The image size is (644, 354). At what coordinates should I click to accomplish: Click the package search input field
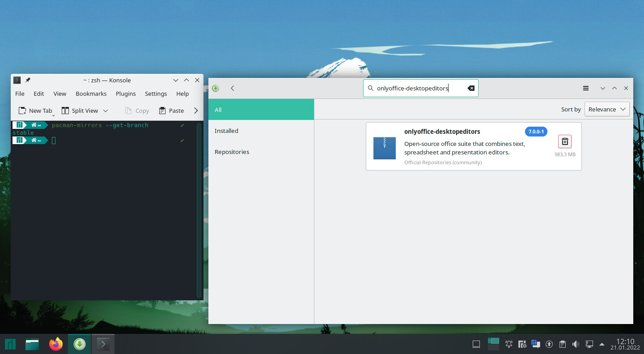coord(421,88)
